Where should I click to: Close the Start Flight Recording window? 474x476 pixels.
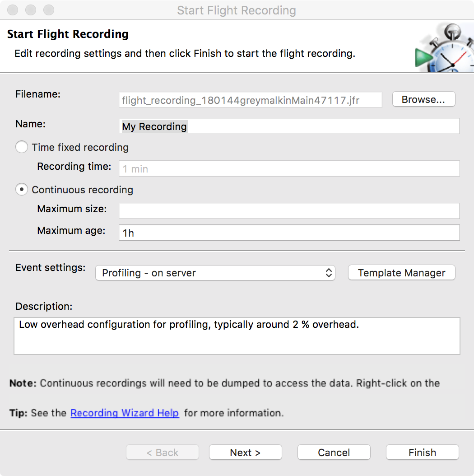pos(13,10)
